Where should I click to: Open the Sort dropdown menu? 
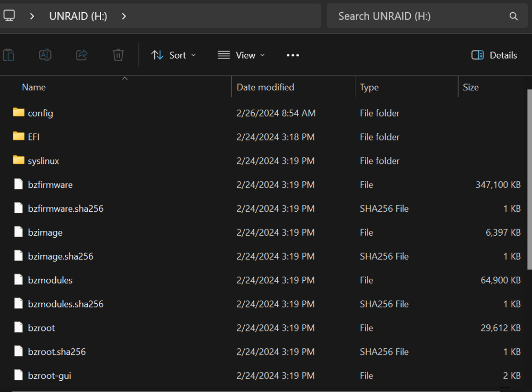point(174,55)
